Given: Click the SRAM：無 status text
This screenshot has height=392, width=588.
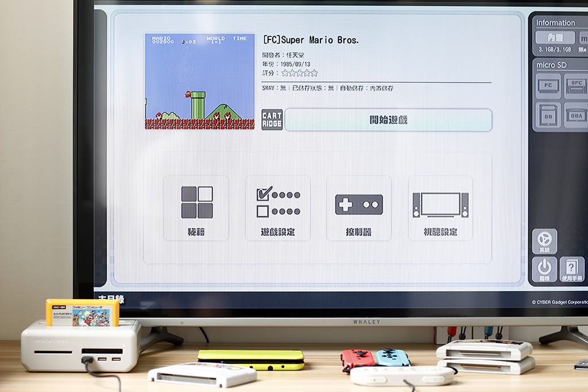Looking at the screenshot, I should coord(274,88).
